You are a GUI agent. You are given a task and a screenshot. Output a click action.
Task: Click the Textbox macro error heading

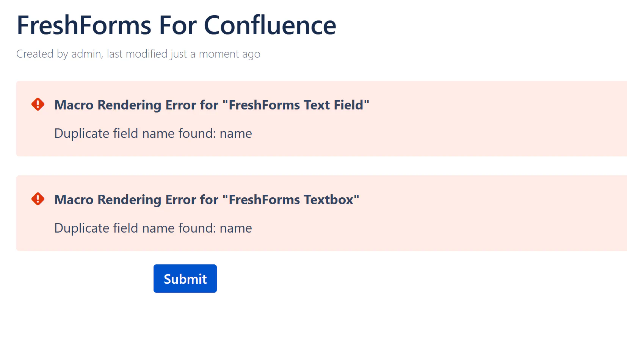[x=207, y=200]
